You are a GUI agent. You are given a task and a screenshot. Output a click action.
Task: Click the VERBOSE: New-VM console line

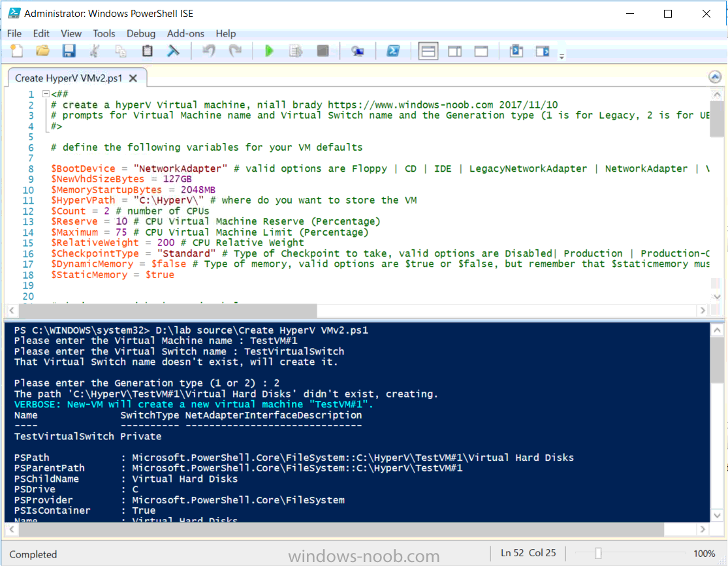(194, 404)
